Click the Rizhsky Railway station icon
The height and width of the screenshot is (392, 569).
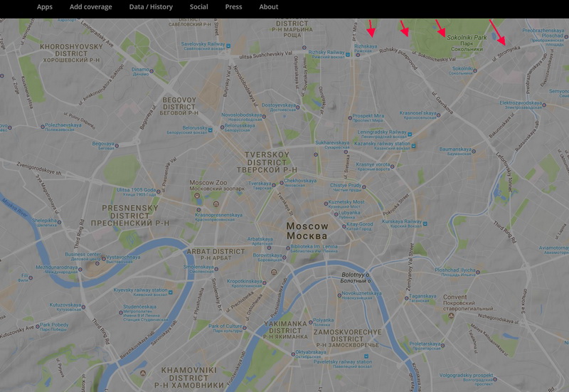click(x=348, y=55)
